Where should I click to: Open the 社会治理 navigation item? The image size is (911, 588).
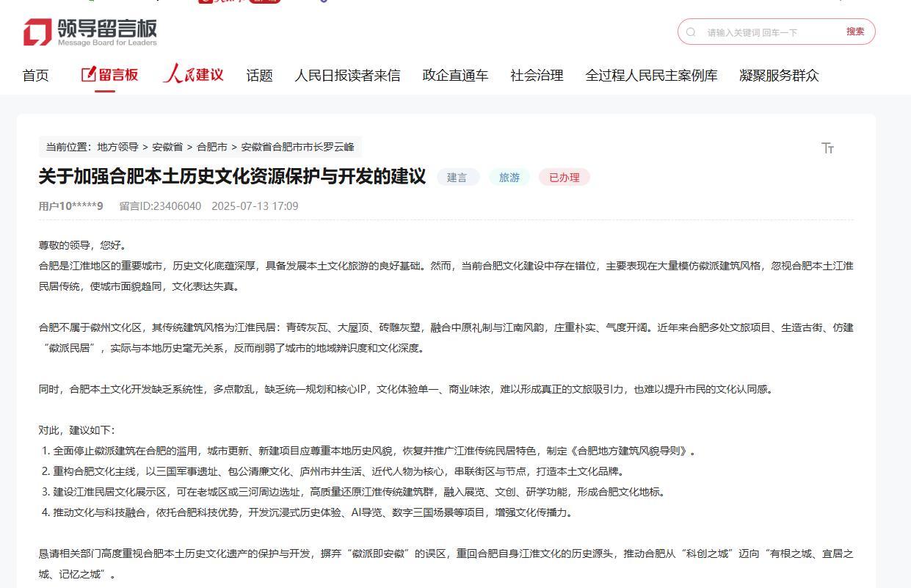[x=537, y=76]
